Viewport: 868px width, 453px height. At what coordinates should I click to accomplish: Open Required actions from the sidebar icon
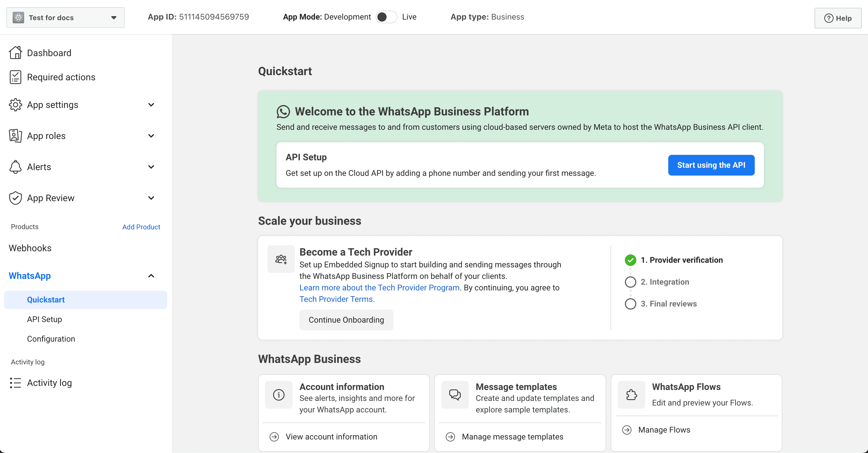pyautogui.click(x=15, y=77)
